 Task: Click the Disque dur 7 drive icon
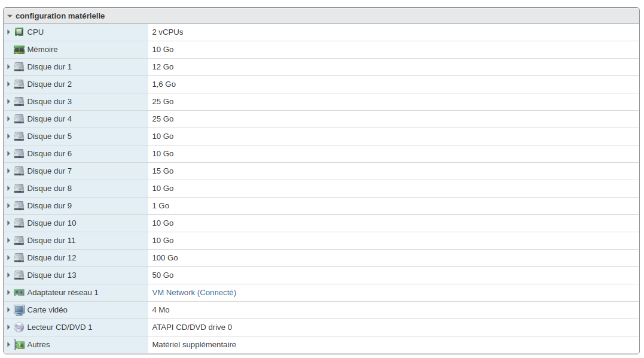point(19,171)
